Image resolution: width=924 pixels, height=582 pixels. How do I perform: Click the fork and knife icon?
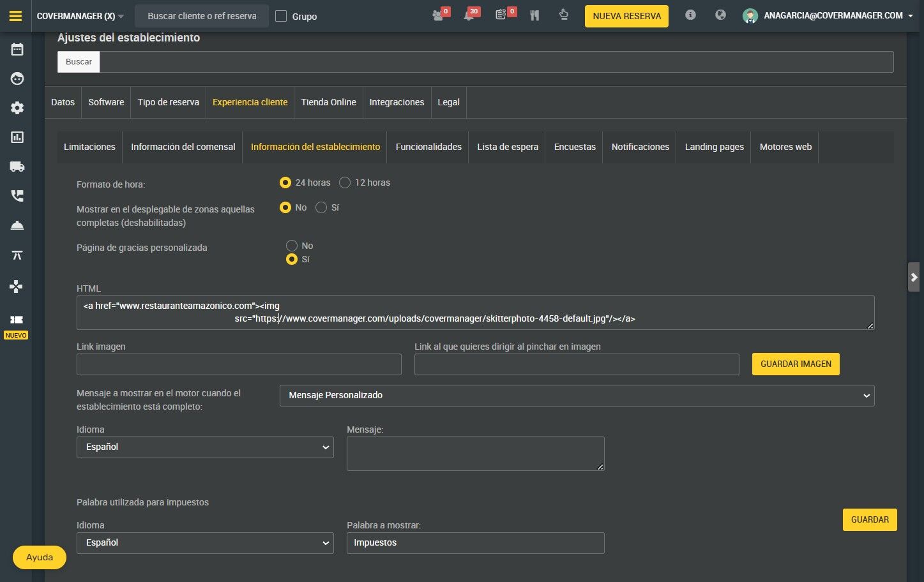pyautogui.click(x=534, y=15)
